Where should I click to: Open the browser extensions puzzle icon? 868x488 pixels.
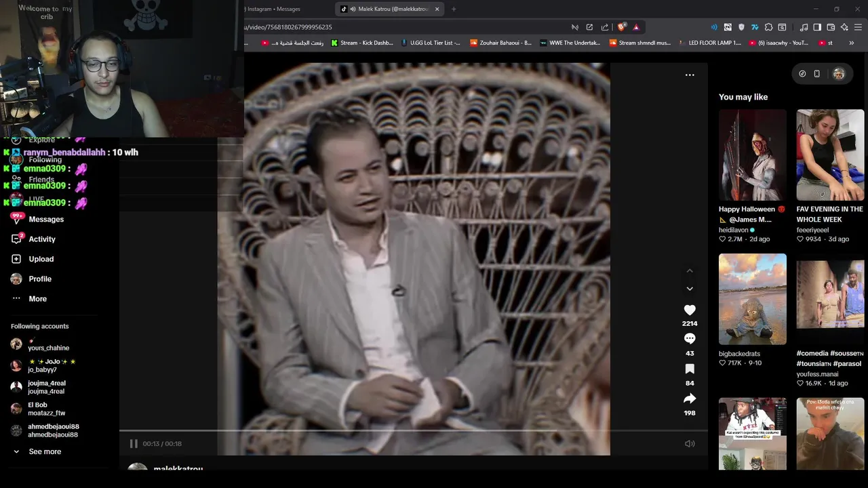[768, 27]
